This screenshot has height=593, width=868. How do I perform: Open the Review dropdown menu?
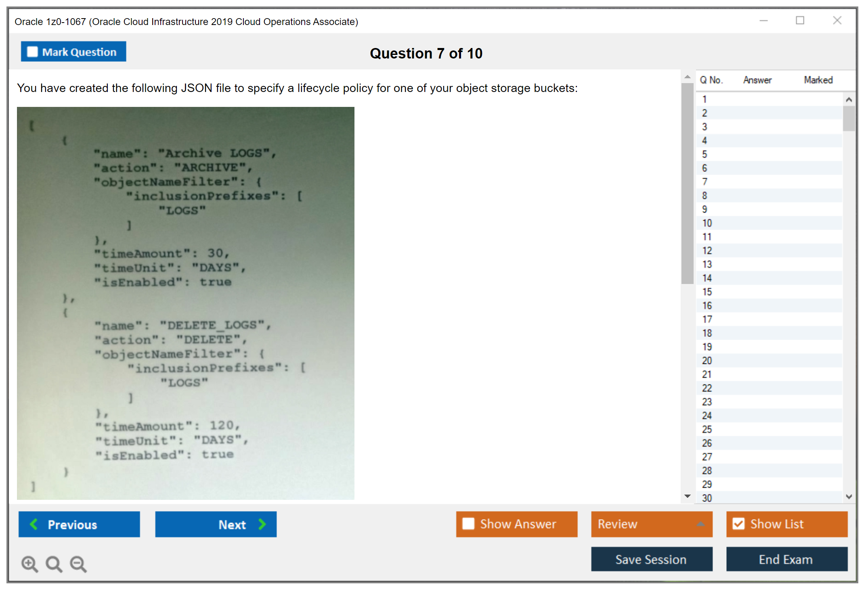click(x=701, y=524)
